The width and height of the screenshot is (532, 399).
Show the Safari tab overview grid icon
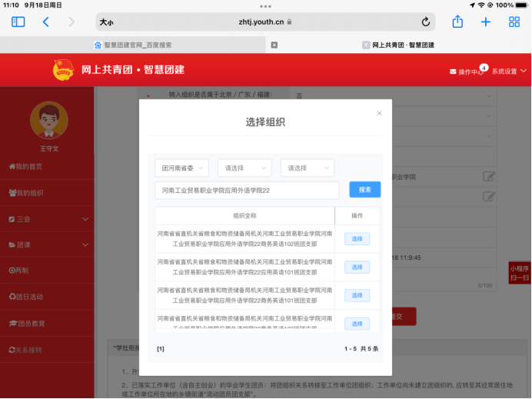coord(514,22)
